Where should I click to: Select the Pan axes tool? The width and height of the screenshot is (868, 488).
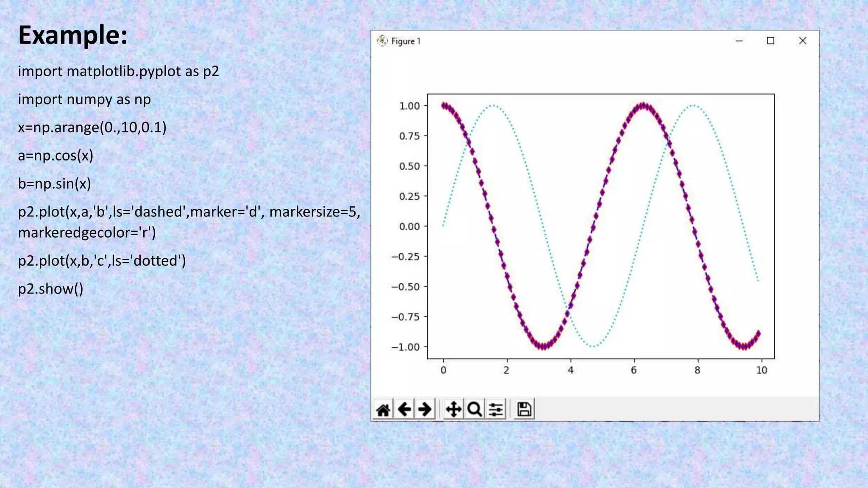coord(453,410)
